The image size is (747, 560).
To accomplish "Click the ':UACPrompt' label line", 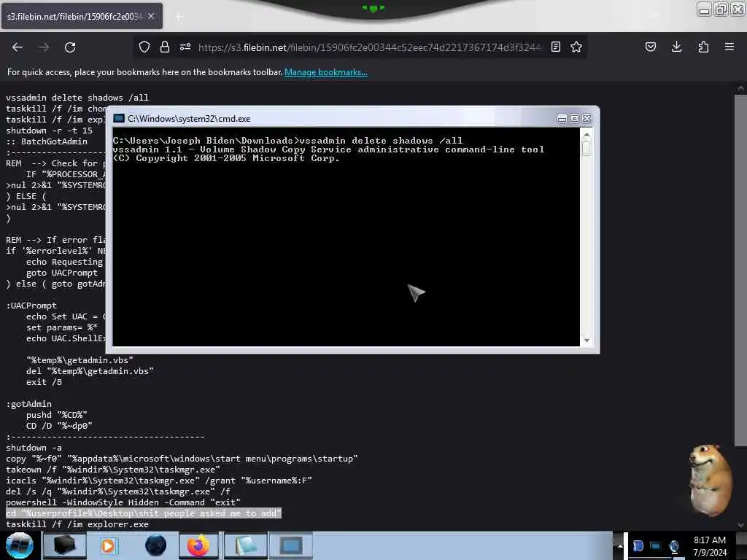I will click(31, 306).
